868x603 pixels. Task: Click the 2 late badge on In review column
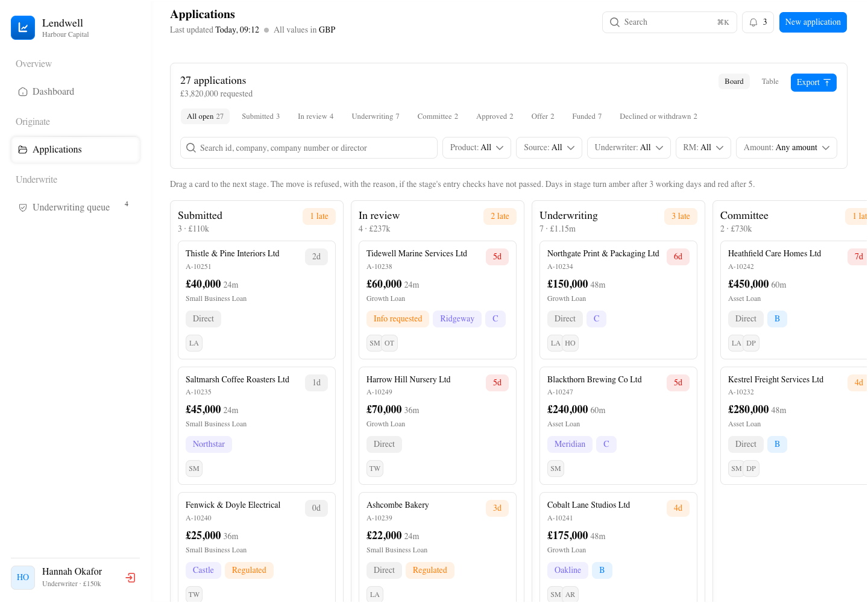(x=500, y=216)
